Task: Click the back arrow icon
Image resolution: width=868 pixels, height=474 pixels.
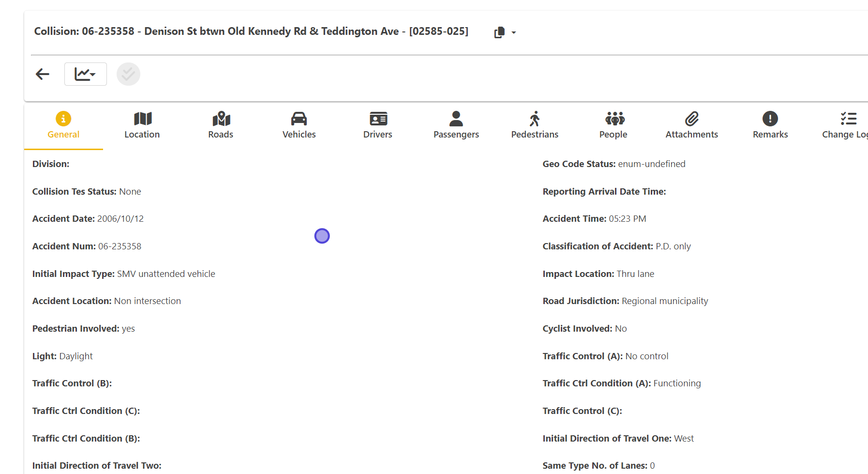Action: [43, 74]
